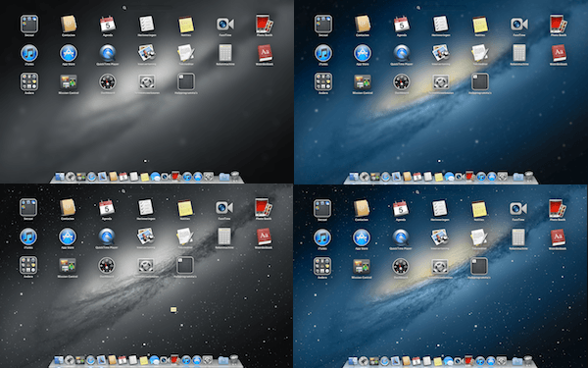Open Systeemvoorkeuren in the top-right Launchpad
The image size is (588, 368).
click(441, 81)
